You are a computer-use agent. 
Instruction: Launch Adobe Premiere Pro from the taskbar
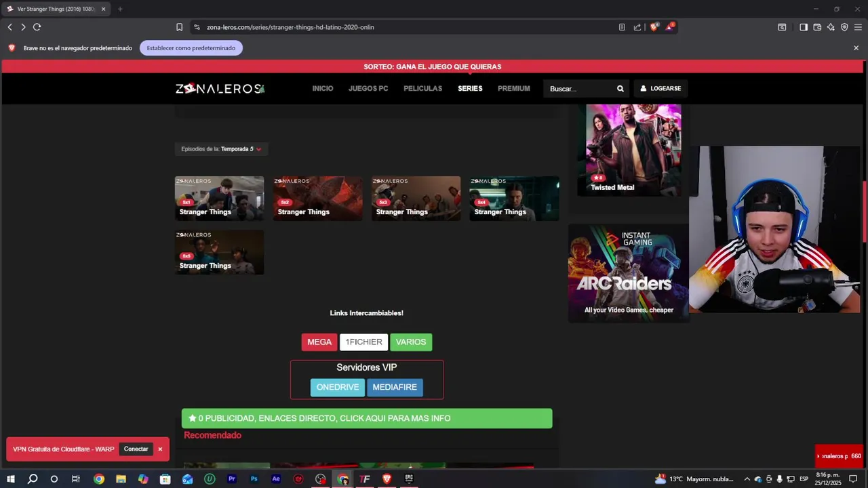coord(232,479)
